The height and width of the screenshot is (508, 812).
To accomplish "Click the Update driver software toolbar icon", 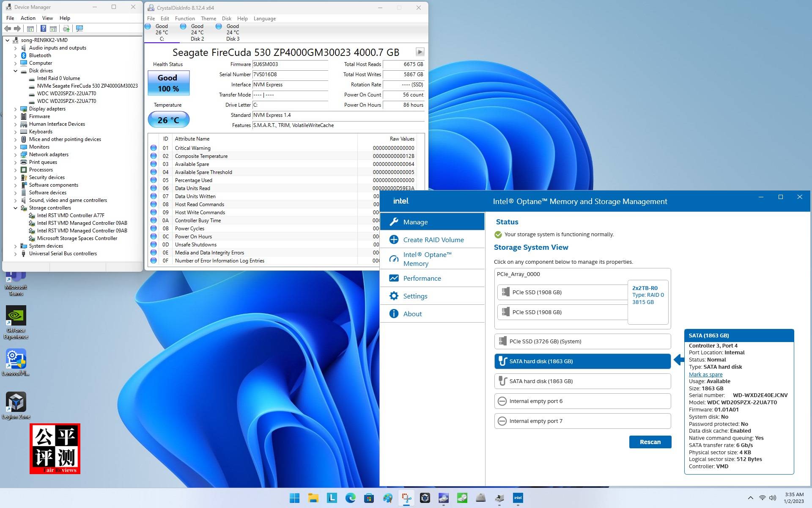I will pyautogui.click(x=66, y=28).
